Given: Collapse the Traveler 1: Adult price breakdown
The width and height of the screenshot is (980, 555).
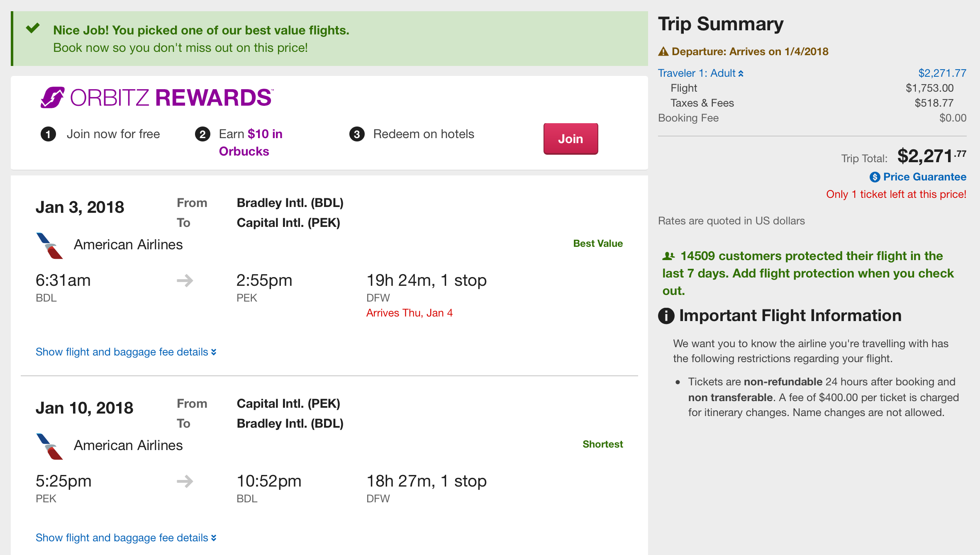Looking at the screenshot, I should [x=700, y=73].
